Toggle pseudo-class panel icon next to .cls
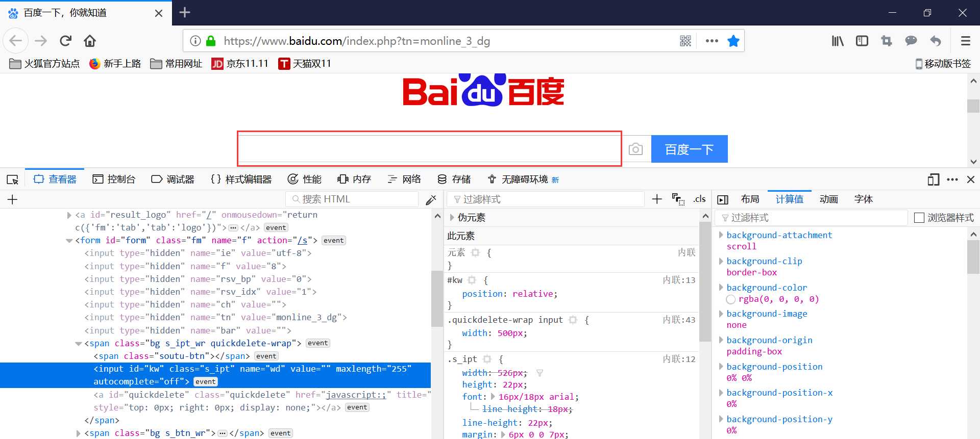The width and height of the screenshot is (980, 439). (678, 199)
